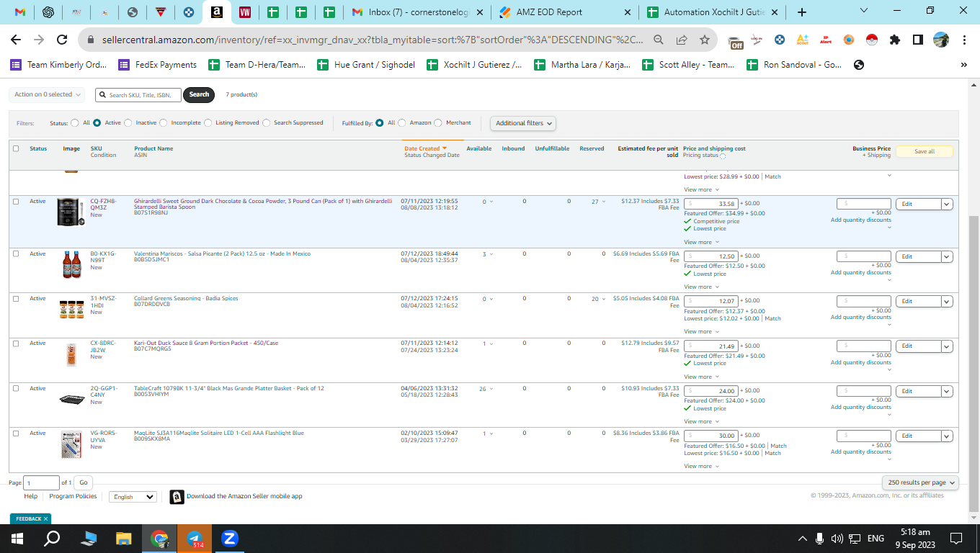Expand View more under TableCraft price
The height and width of the screenshot is (553, 980).
click(700, 421)
